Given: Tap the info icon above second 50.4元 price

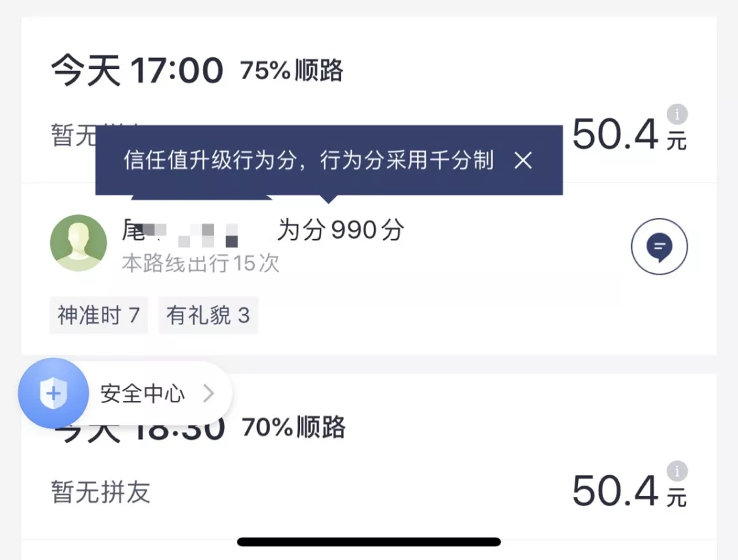Looking at the screenshot, I should pyautogui.click(x=676, y=471).
